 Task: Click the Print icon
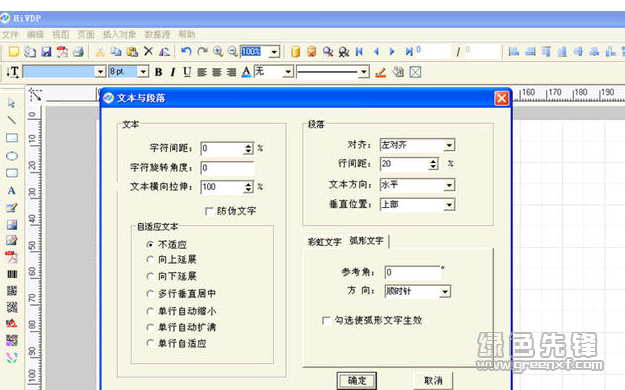tap(79, 51)
